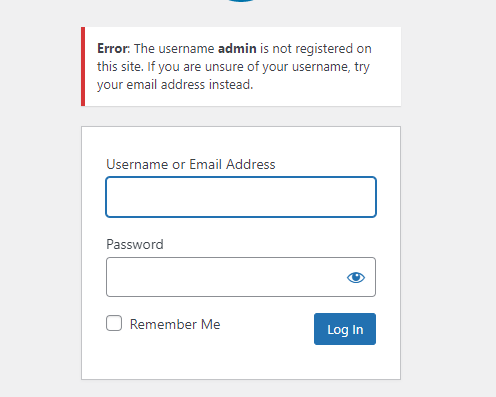Click the bold "admin" username in error
The image size is (496, 397).
point(237,49)
